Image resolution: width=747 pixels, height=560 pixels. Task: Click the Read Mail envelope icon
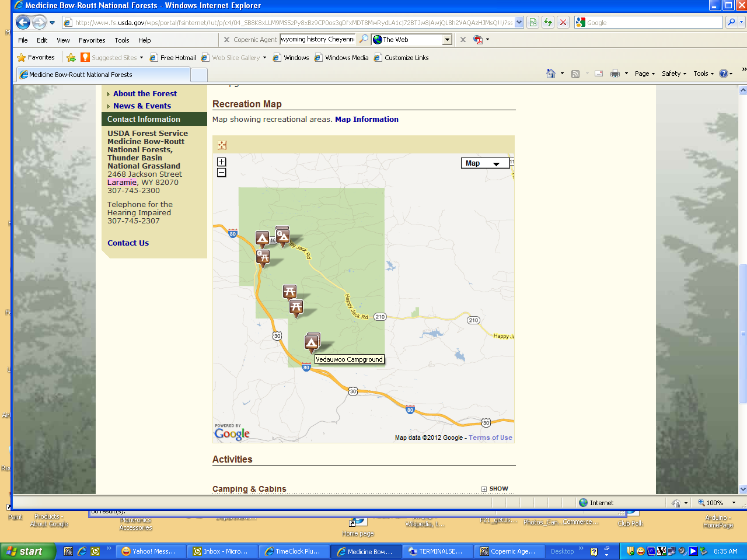point(599,73)
